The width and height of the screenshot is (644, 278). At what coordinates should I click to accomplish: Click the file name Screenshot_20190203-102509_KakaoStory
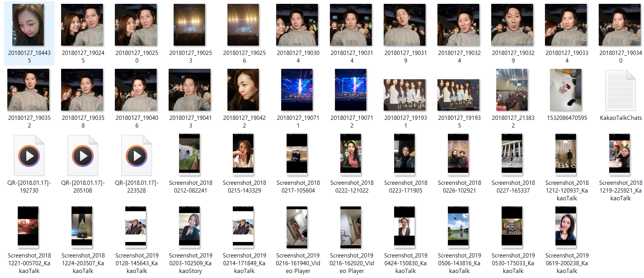[190, 263]
